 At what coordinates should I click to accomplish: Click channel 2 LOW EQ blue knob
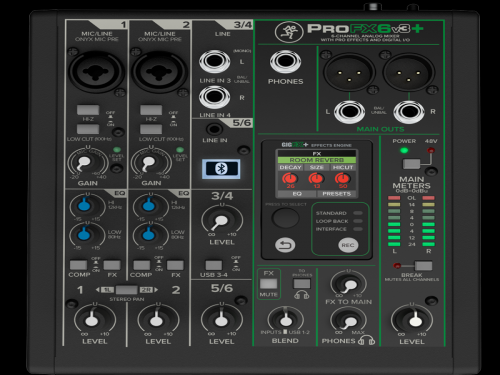(148, 234)
